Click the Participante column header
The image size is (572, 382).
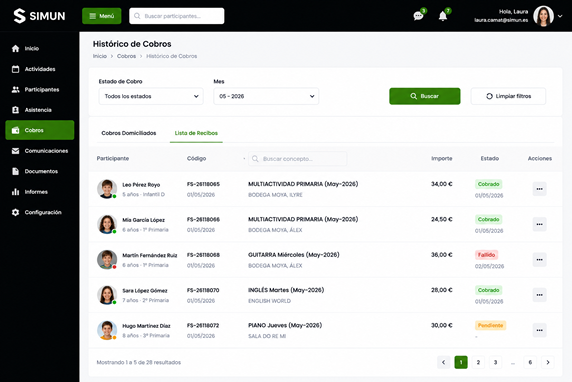tap(113, 158)
